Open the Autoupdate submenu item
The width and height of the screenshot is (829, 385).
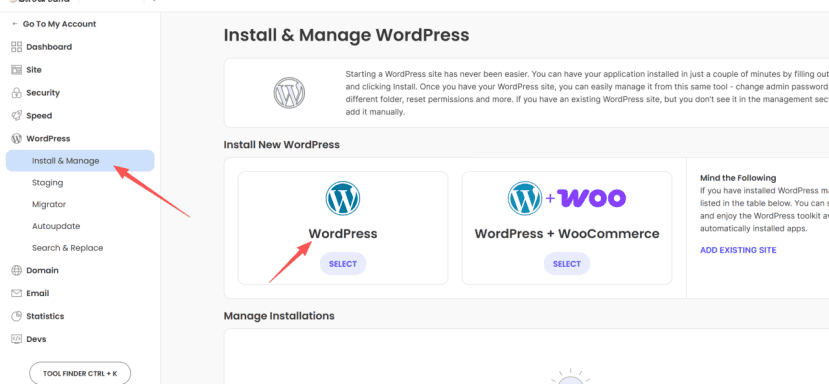(x=56, y=226)
